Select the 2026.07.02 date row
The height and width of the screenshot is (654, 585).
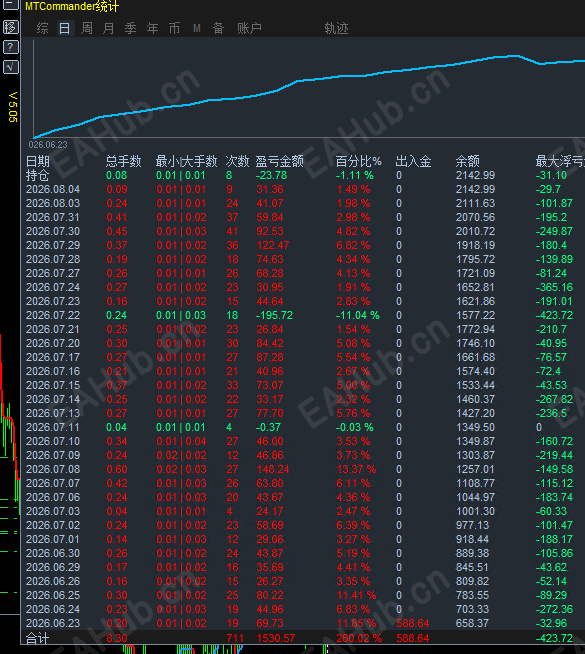click(x=304, y=526)
